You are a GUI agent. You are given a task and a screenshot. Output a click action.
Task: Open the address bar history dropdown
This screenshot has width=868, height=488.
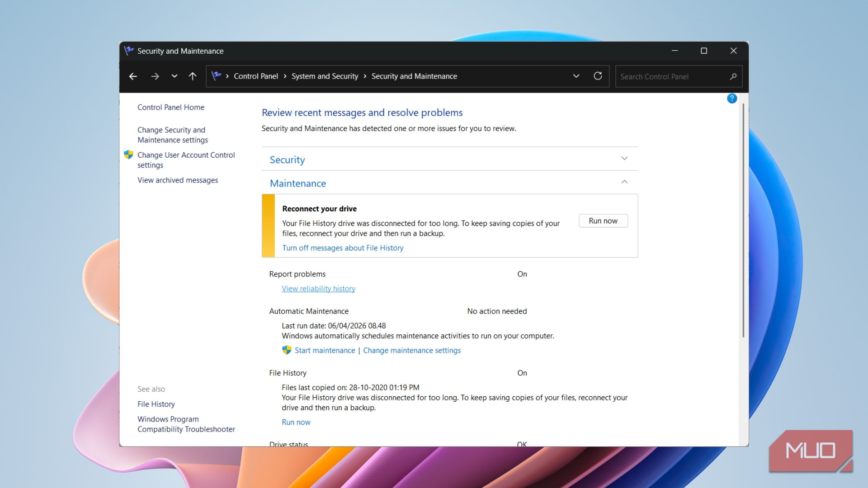click(576, 76)
